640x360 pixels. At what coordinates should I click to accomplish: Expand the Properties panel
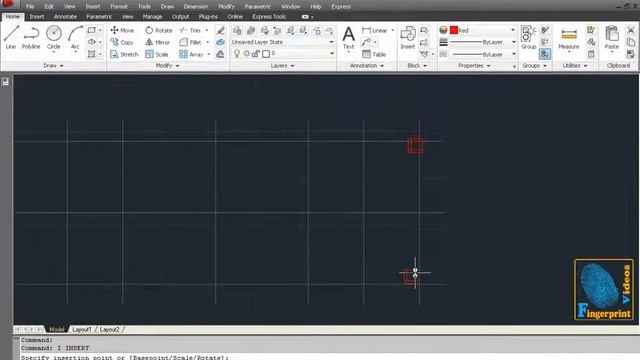point(474,65)
